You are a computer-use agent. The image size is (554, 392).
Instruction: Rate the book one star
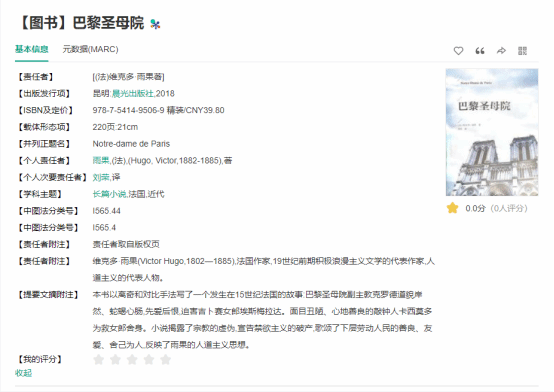tap(99, 359)
